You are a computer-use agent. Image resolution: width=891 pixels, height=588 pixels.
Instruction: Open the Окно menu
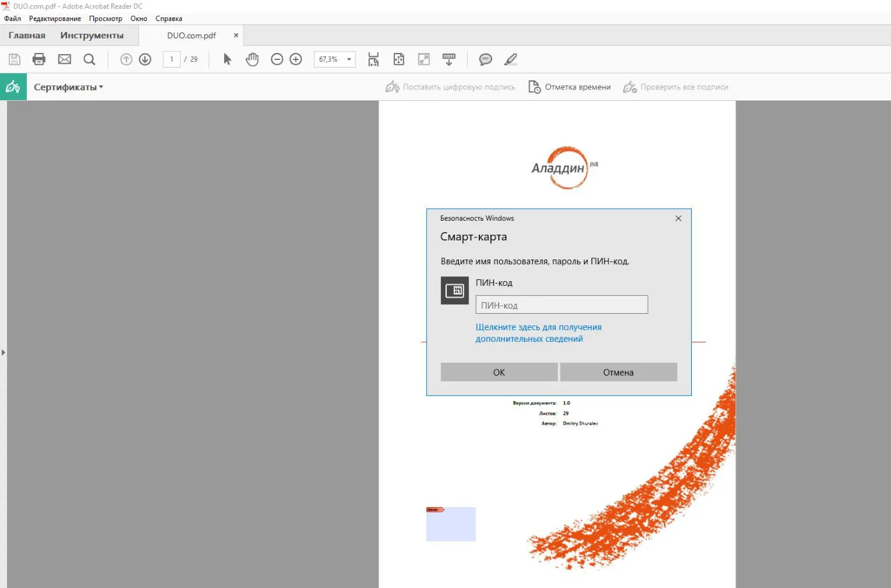[x=139, y=18]
